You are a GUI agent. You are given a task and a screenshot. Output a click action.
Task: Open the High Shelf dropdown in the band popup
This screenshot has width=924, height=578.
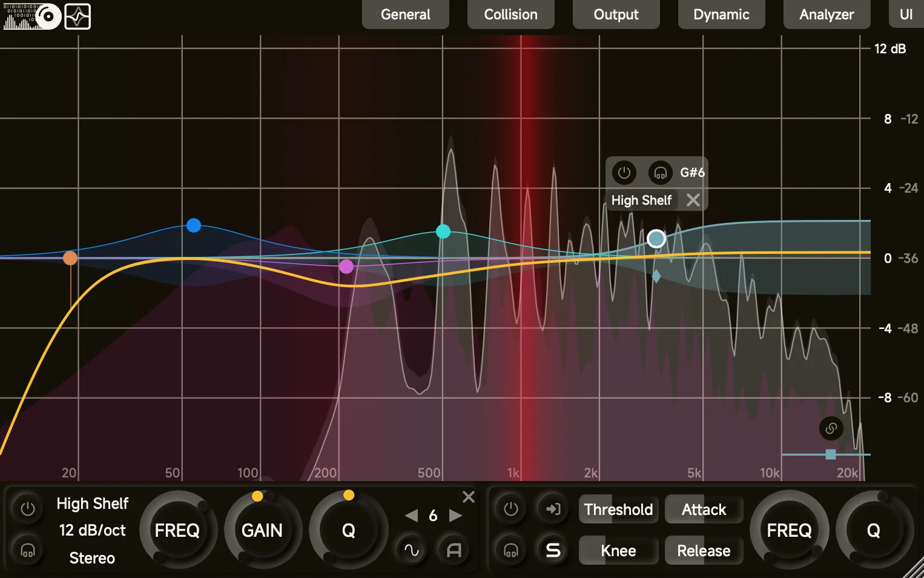641,200
